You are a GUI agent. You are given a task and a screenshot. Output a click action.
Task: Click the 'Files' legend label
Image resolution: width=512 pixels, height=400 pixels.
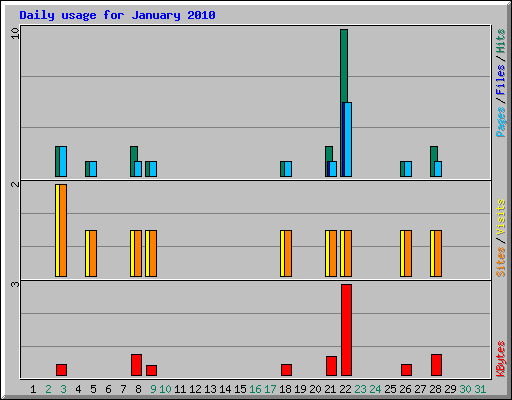[x=500, y=80]
